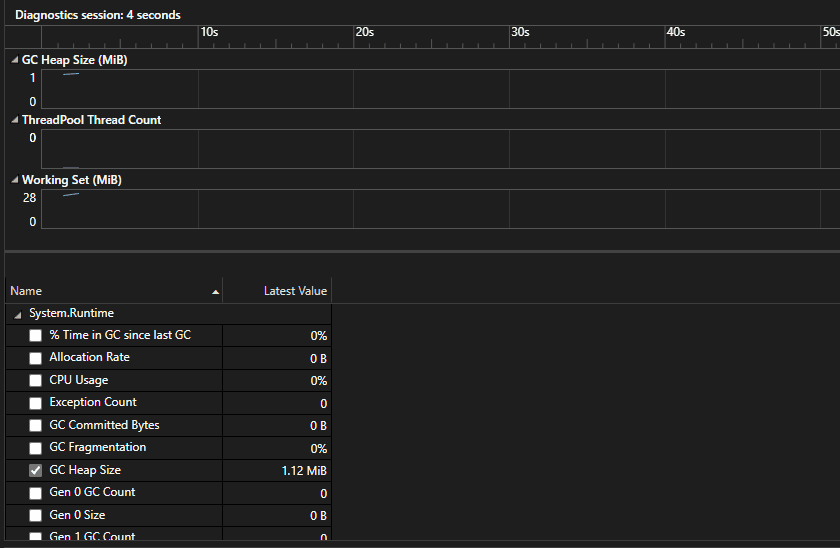
Task: Enable the Gen 0 GC Count checkbox
Action: click(35, 493)
